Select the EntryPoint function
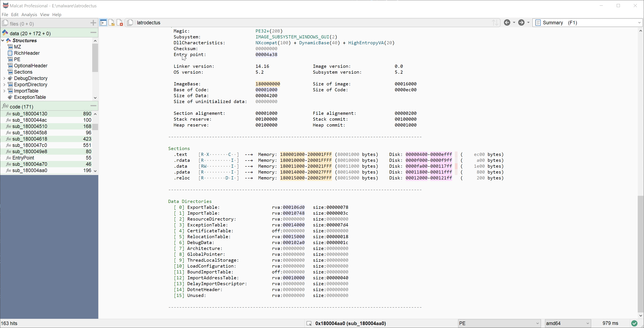The image size is (644, 328). 46,158
